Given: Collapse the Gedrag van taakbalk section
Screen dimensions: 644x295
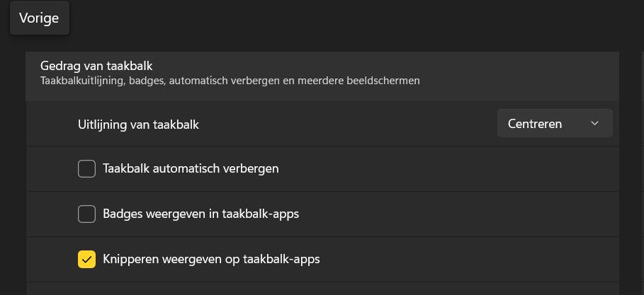Looking at the screenshot, I should [322, 73].
